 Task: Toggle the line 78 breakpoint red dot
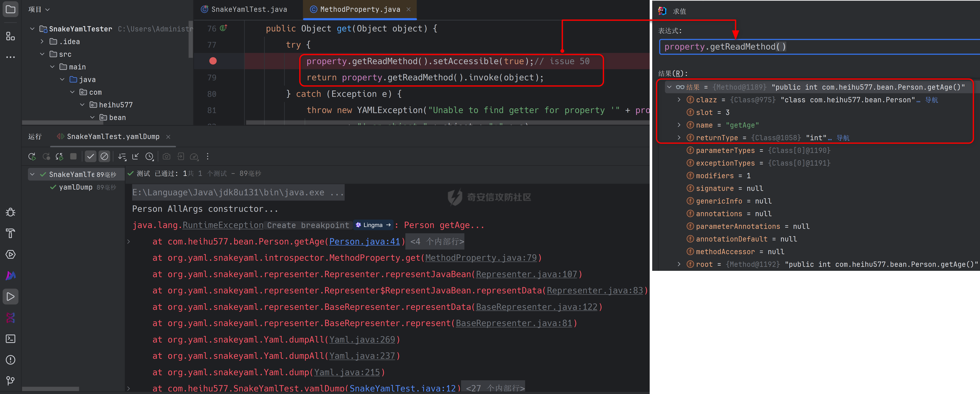[213, 61]
